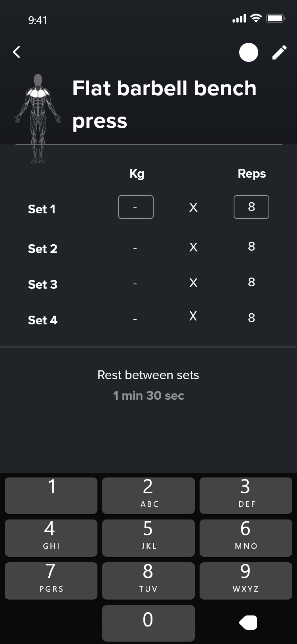
Task: Tap the Set 4 Kg value
Action: coord(135,319)
